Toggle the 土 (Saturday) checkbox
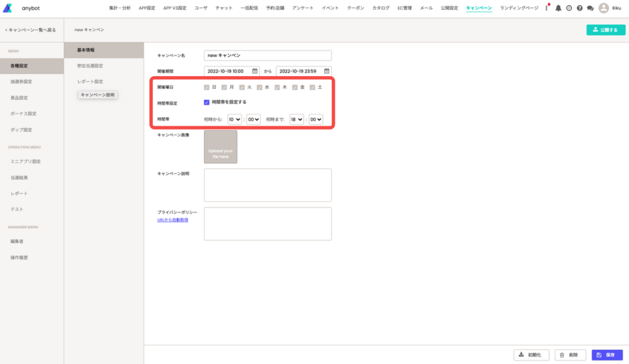The image size is (629, 364). tap(313, 87)
